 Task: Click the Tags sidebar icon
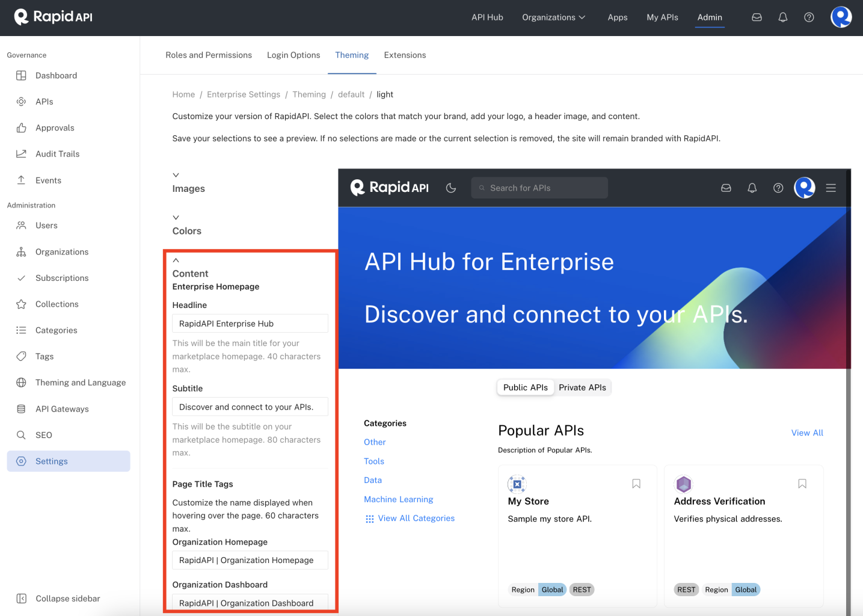point(21,356)
